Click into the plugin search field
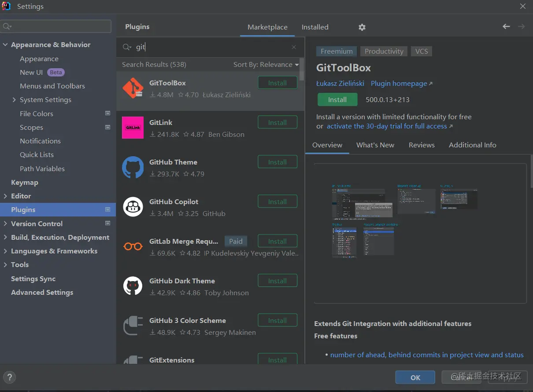The image size is (533, 392). point(211,47)
